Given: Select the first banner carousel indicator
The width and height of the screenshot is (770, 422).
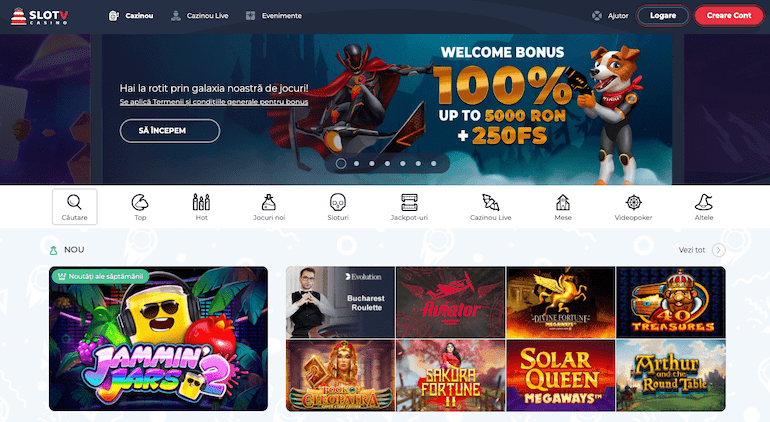Looking at the screenshot, I should point(340,164).
